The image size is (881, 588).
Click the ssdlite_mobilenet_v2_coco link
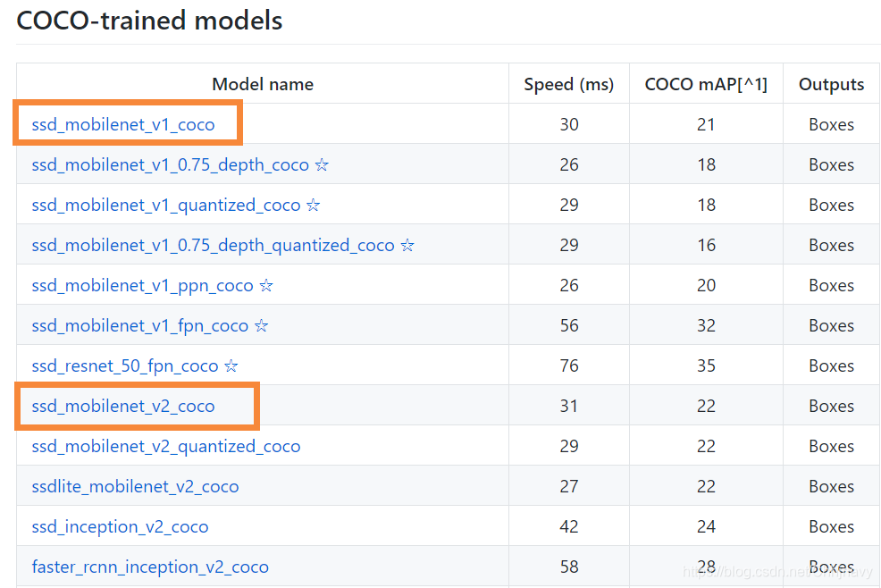(135, 486)
